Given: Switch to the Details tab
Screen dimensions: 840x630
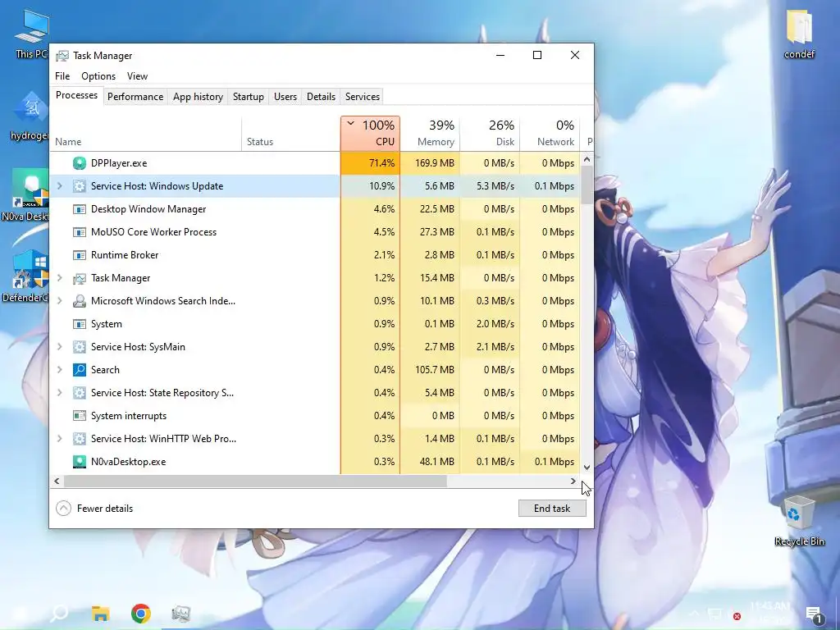Looking at the screenshot, I should click(321, 97).
